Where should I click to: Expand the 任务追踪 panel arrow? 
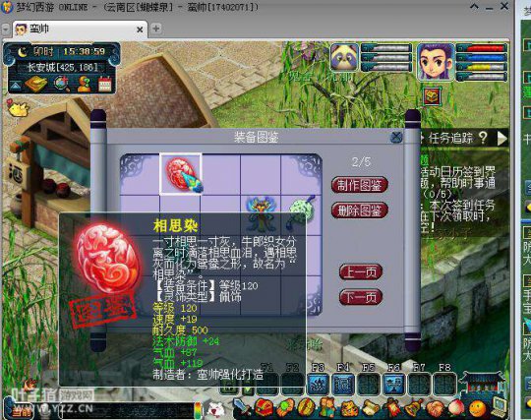click(501, 138)
